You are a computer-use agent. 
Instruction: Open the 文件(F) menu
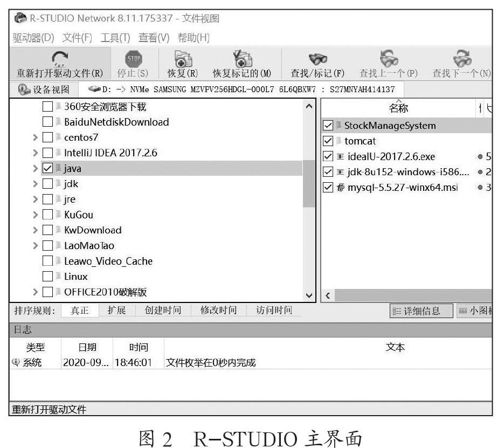pos(77,38)
